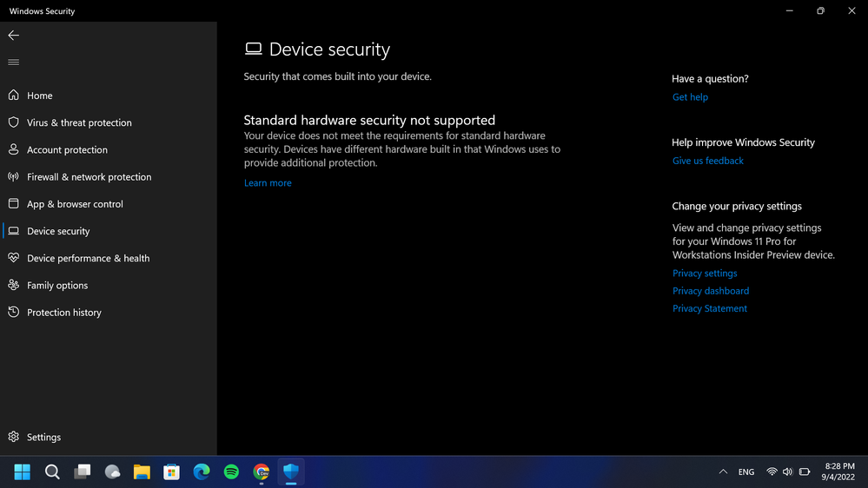Click 'Have a question?' heading
868x488 pixels.
point(710,78)
